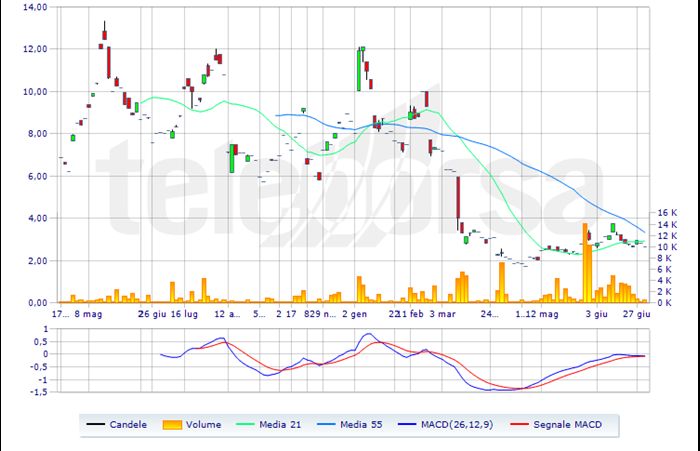Click the 27 giu date label
Image resolution: width=700 pixels, height=451 pixels.
(x=637, y=314)
